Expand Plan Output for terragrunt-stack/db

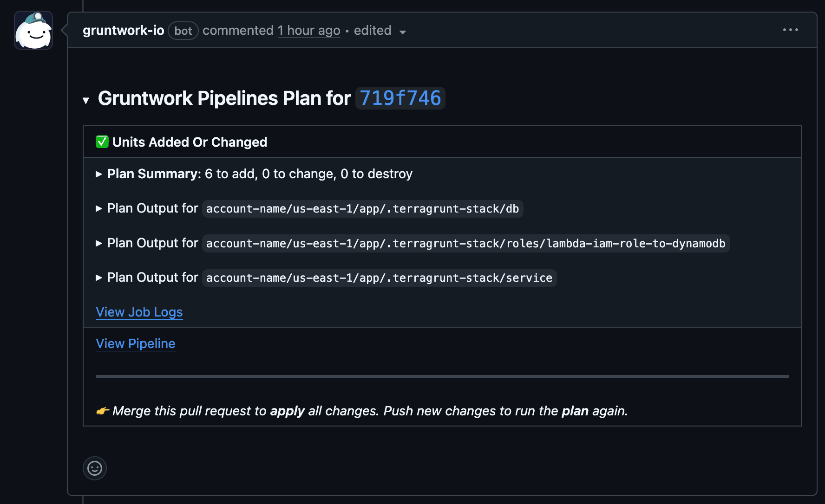click(99, 209)
